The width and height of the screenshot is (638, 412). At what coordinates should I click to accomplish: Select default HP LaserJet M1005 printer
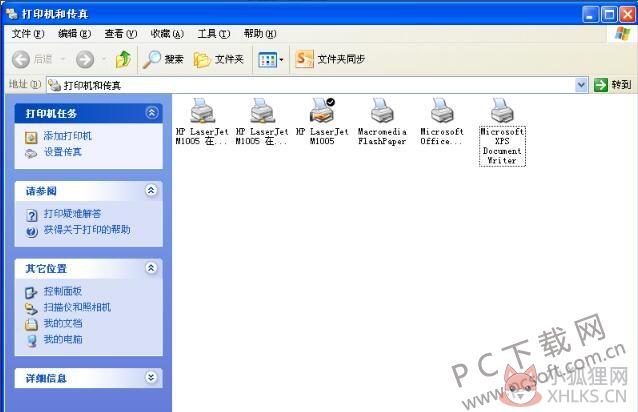point(322,121)
